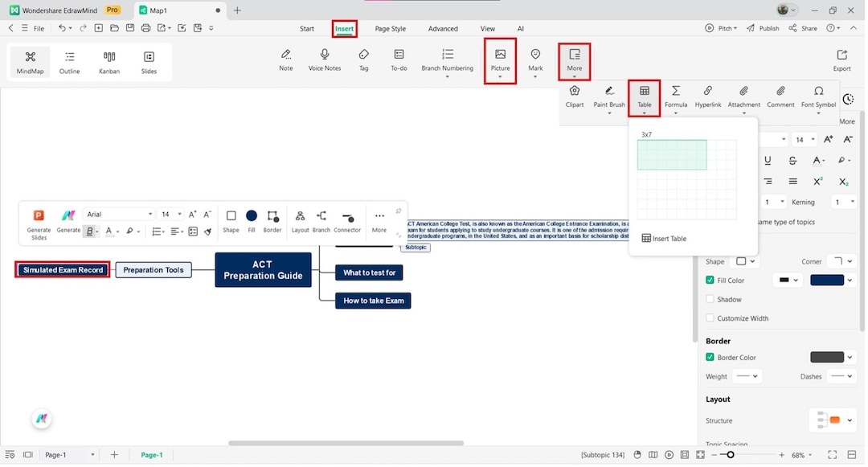The height and width of the screenshot is (467, 868).
Task: Apply Branch Numbering to the map
Action: click(447, 60)
